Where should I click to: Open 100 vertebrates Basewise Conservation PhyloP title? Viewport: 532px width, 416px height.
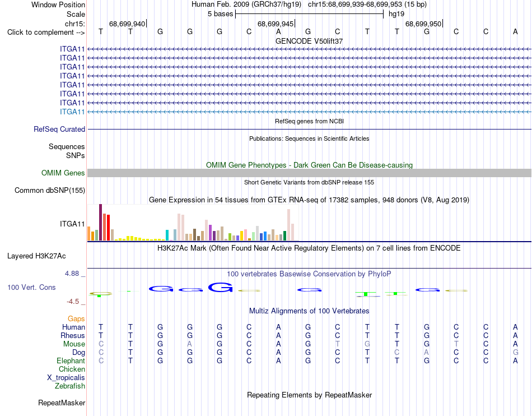[x=309, y=274]
